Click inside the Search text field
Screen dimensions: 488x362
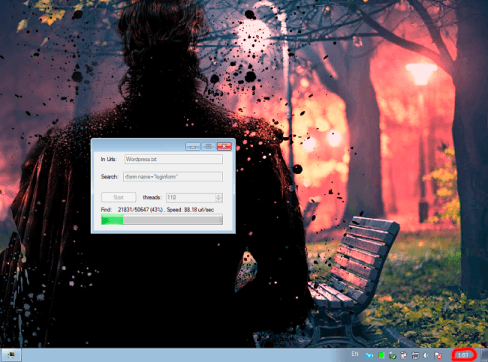point(173,177)
